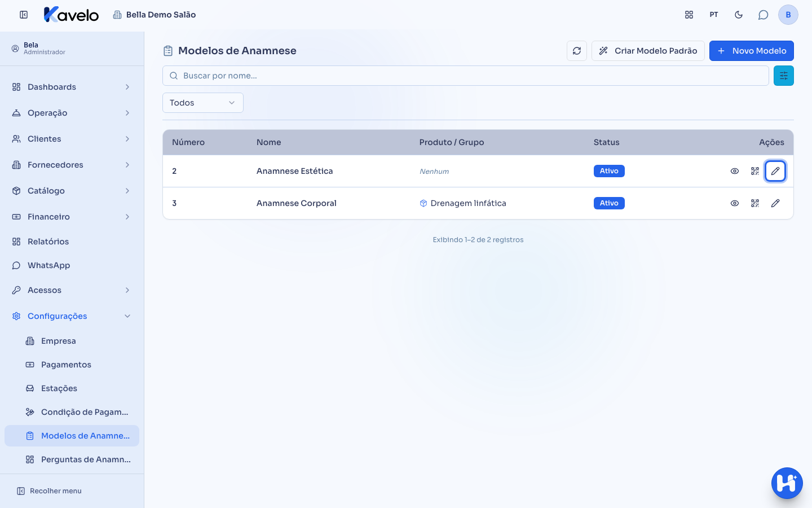Viewport: 812px width, 508px height.
Task: Open user avatar B menu
Action: point(788,15)
